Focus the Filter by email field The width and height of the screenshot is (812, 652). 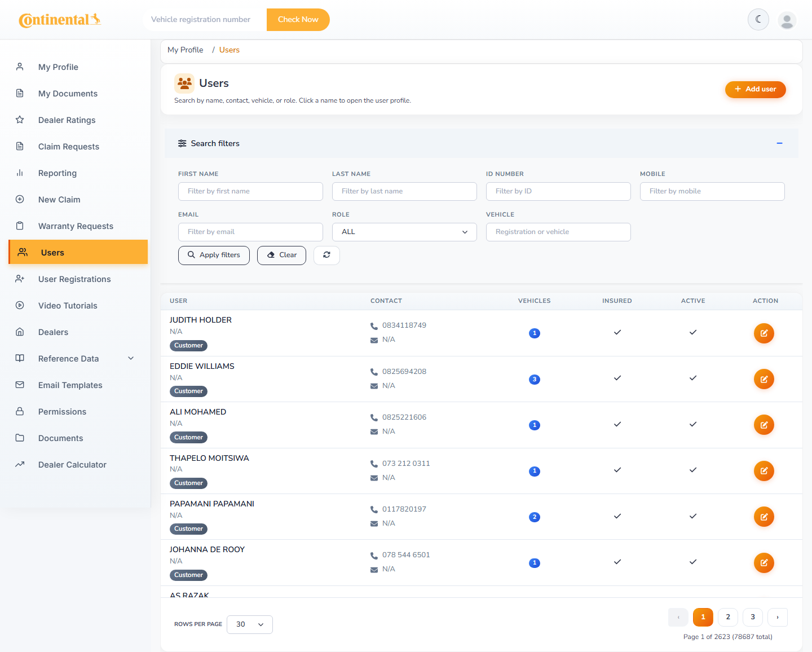[250, 232]
